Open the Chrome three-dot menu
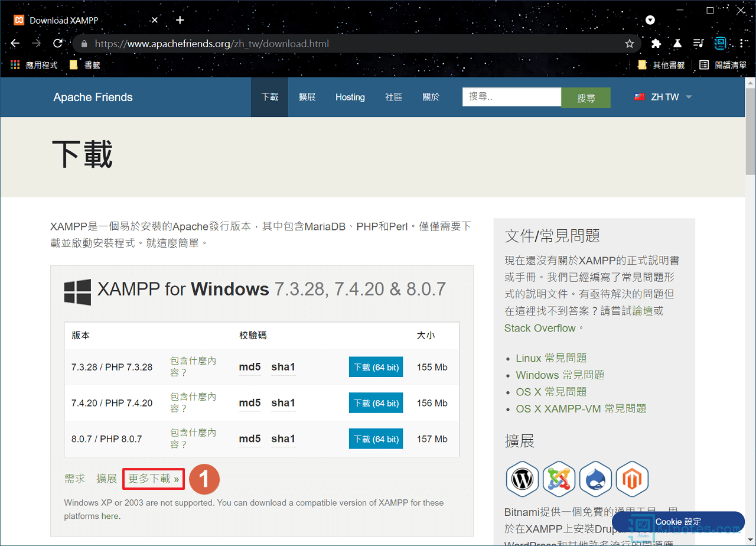 pos(742,43)
